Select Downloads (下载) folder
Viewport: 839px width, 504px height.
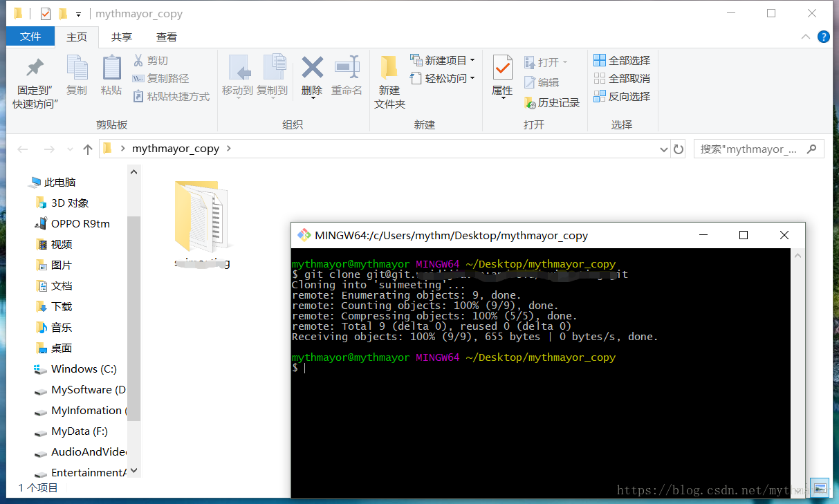[x=54, y=307]
